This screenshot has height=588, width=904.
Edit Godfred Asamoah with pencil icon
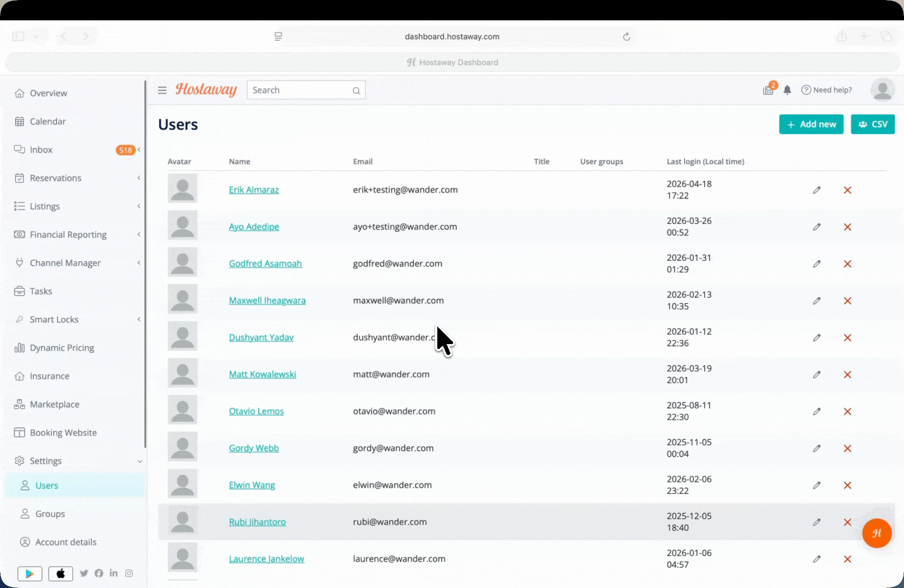click(x=817, y=264)
